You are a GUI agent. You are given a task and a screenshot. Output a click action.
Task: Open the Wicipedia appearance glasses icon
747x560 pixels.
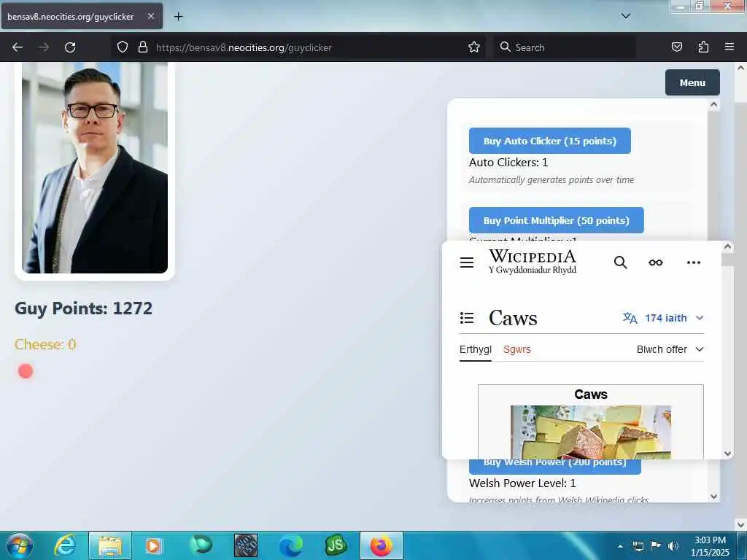click(x=656, y=262)
